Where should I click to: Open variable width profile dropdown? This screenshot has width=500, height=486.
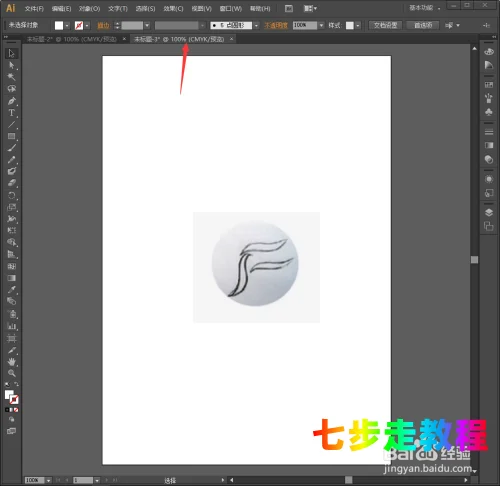[202, 25]
